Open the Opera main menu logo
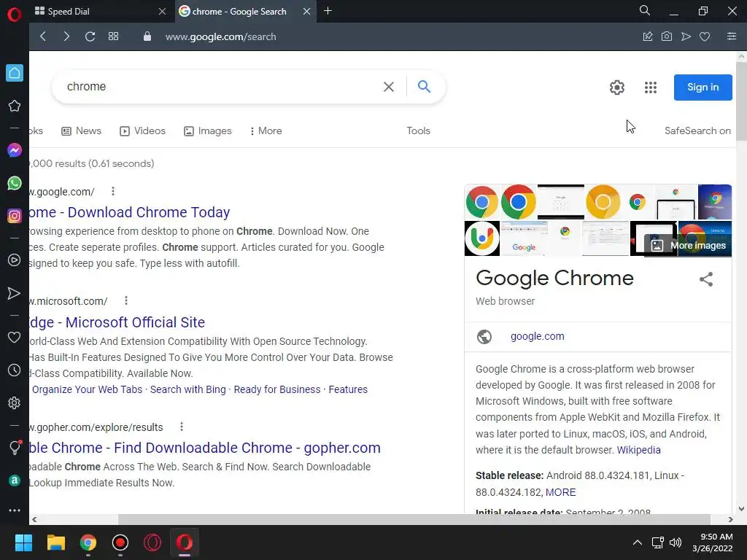Viewport: 747px width, 560px height. coord(15,15)
